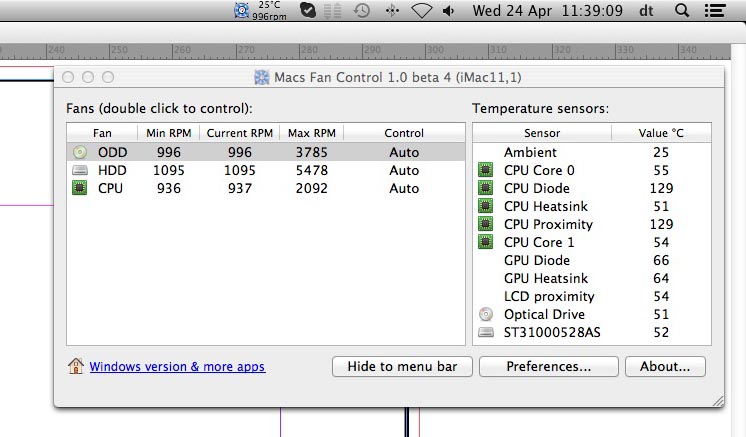Click the About... button
Image resolution: width=746 pixels, height=437 pixels.
click(x=665, y=367)
